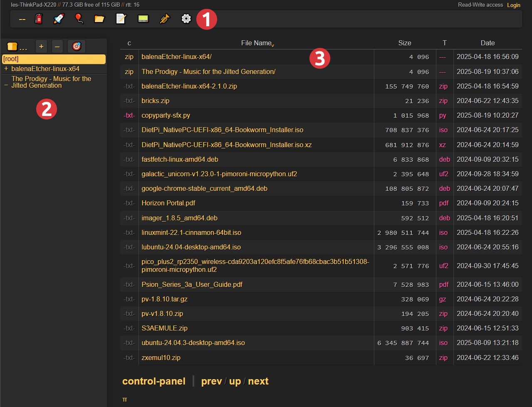Viewport: 532px width, 407px height.
Task: Click zxemul10.zip file
Action: tap(161, 358)
